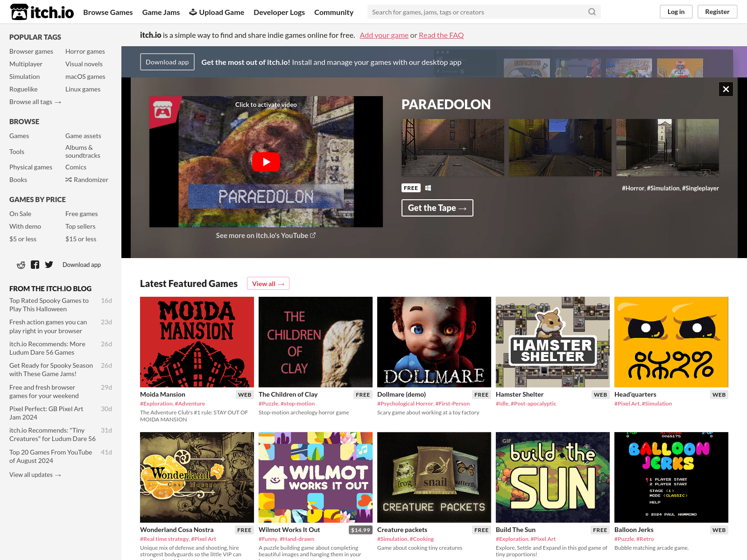Click the #Real time strategy tag
Screen dimensions: 747x560
[x=164, y=539]
